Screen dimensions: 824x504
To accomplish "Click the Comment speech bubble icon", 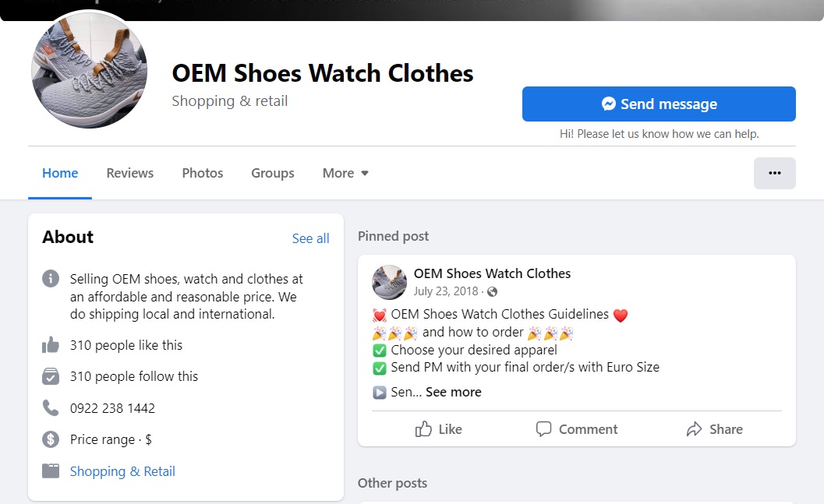I will [544, 429].
